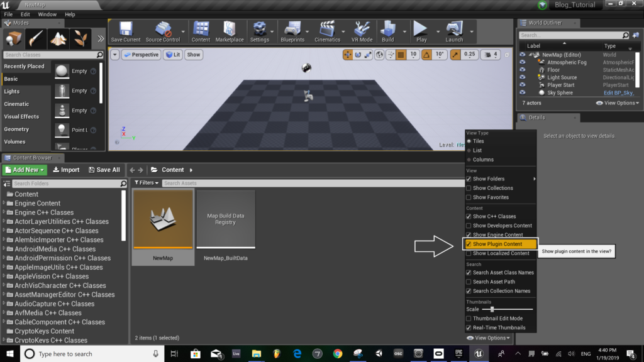Screen dimensions: 644x362
Task: Click the Save Current toolbar icon
Action: 125,30
